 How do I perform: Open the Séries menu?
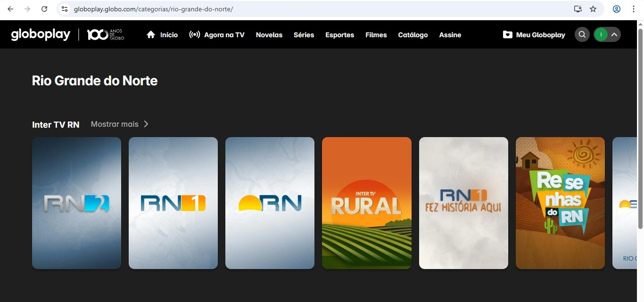coord(304,35)
